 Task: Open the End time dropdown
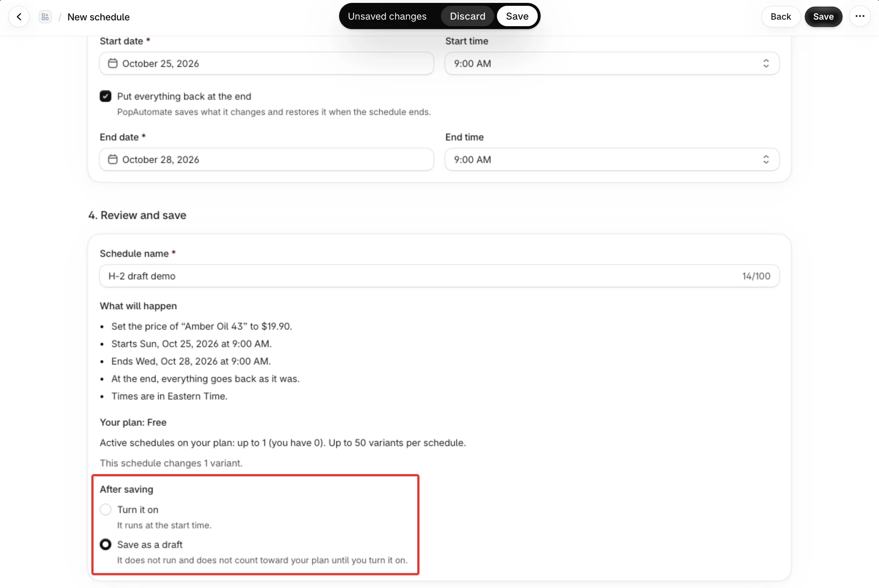[x=612, y=159]
